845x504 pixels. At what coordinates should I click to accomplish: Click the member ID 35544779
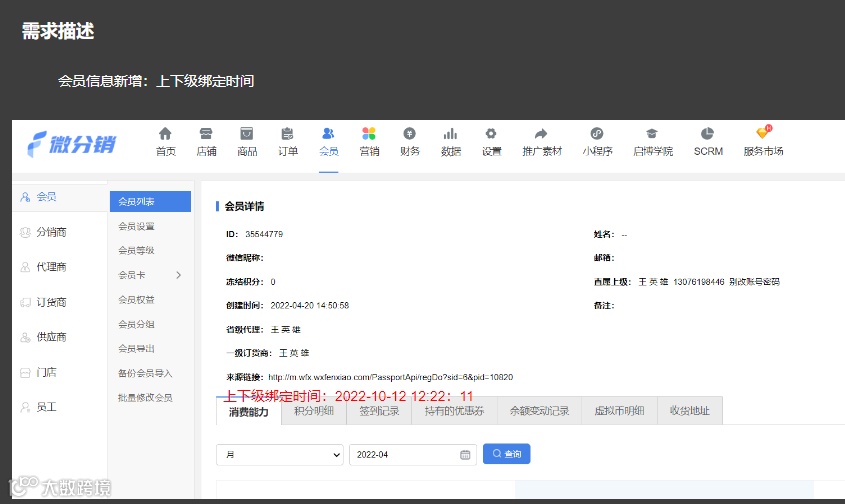[x=264, y=234]
